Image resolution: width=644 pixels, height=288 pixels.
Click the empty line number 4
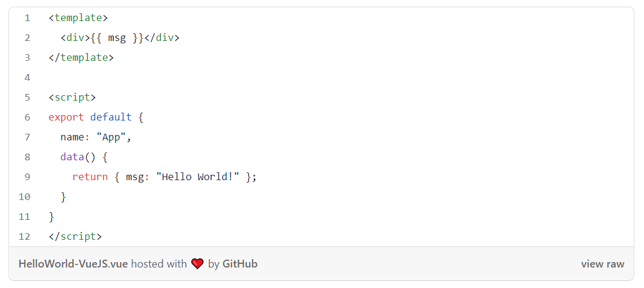pos(27,78)
